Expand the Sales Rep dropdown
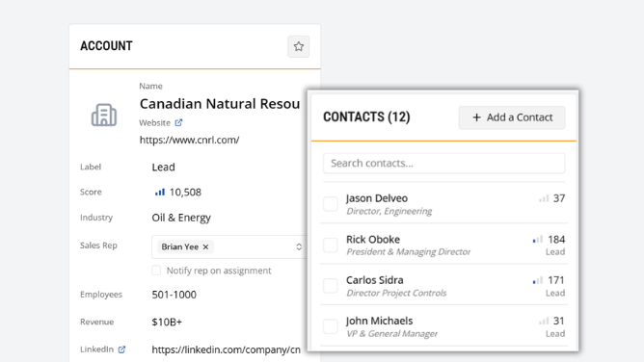This screenshot has height=362, width=644. (299, 246)
